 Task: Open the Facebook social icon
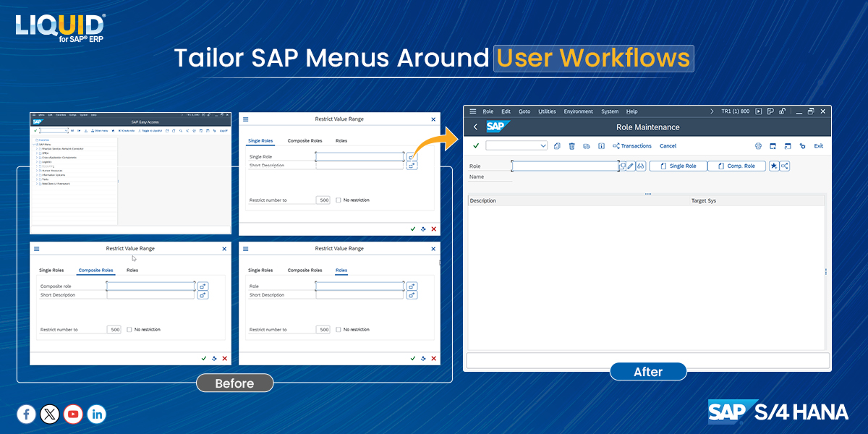[x=27, y=414]
